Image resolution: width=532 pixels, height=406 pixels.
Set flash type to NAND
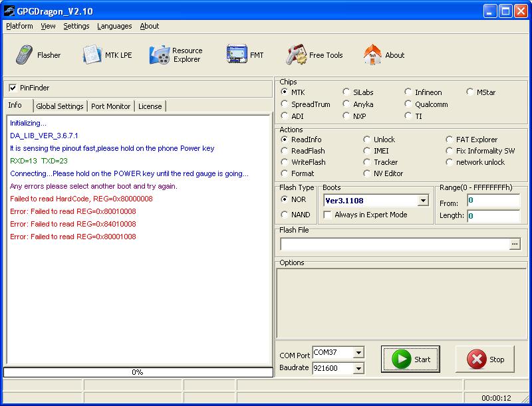(285, 215)
